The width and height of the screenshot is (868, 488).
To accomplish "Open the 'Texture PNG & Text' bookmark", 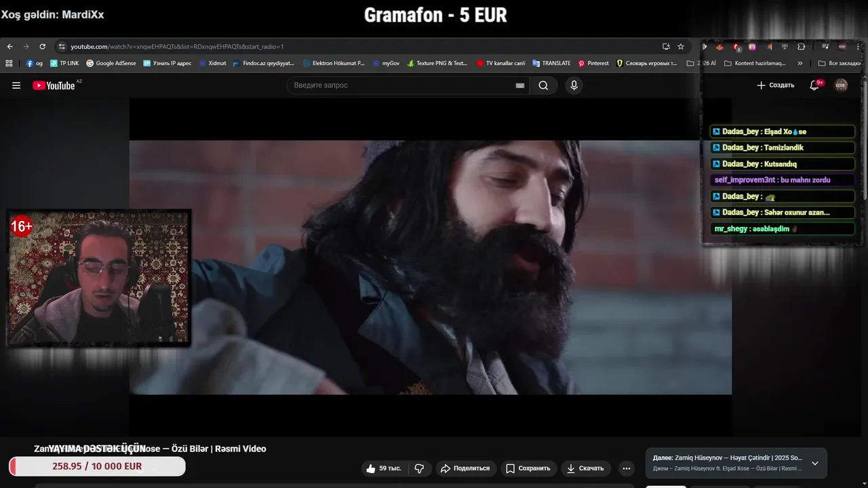I will pos(437,63).
